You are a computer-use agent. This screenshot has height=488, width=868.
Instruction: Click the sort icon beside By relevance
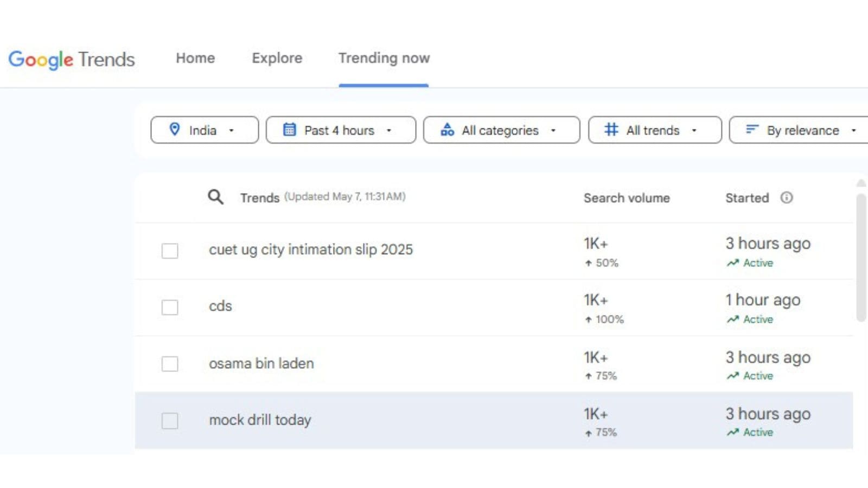752,130
